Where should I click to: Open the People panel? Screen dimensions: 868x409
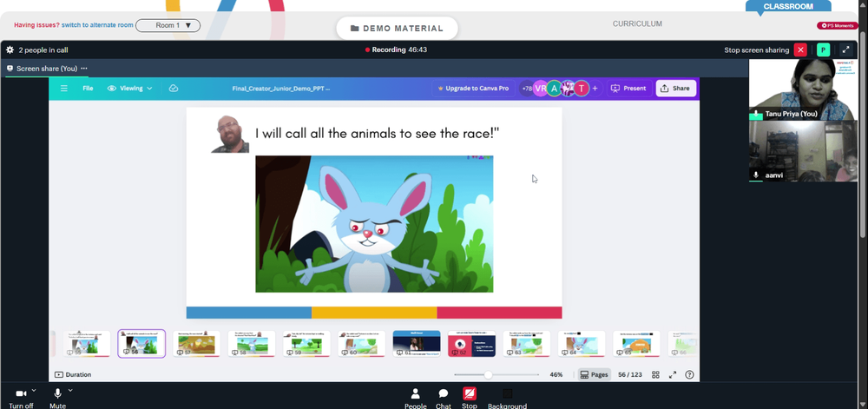coord(415,398)
